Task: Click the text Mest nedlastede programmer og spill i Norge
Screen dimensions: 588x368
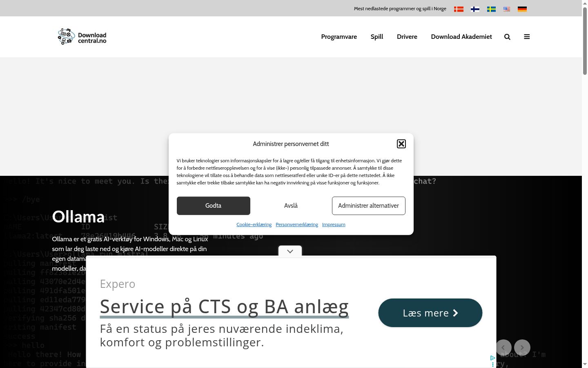Action: 400,9
